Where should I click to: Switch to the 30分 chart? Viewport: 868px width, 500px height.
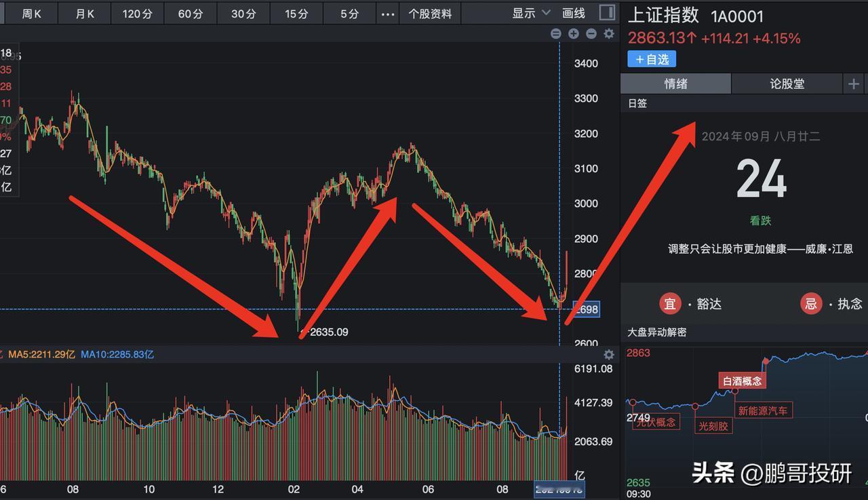click(x=243, y=14)
